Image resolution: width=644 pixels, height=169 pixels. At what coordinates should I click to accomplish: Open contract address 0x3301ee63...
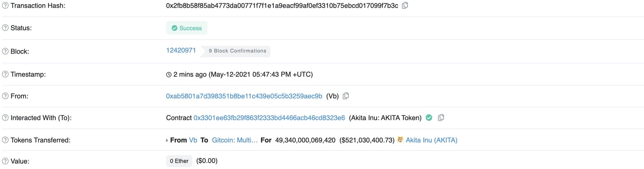coord(269,118)
